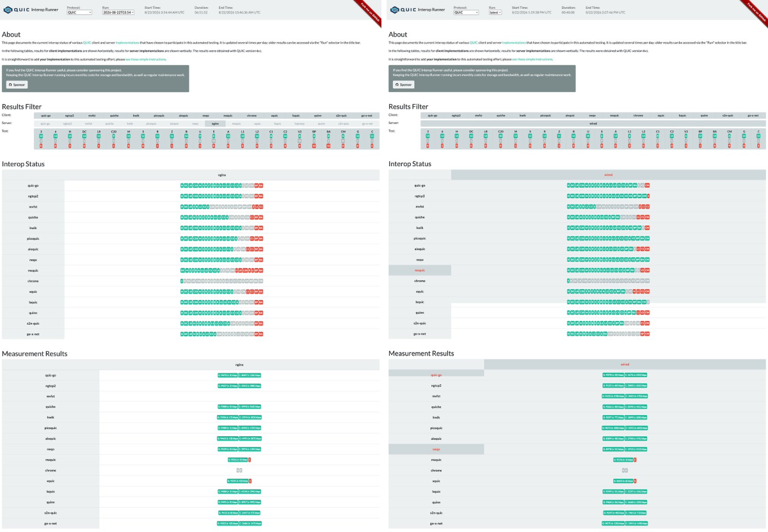Click the s2n-quic label in nginx Measurement Results

pyautogui.click(x=51, y=513)
